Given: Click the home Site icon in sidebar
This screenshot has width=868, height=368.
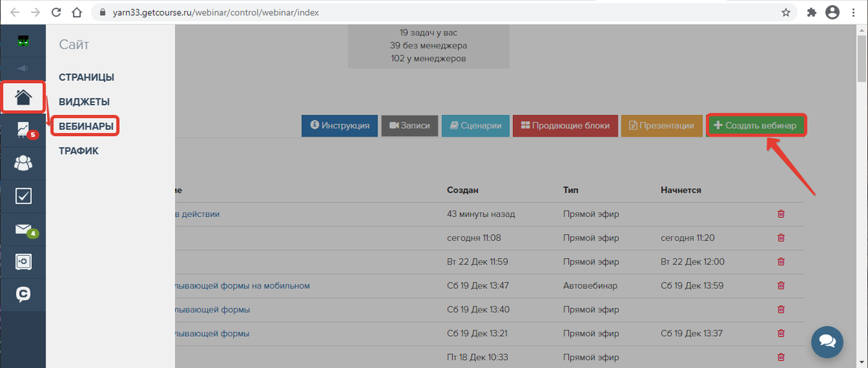Looking at the screenshot, I should pyautogui.click(x=23, y=97).
